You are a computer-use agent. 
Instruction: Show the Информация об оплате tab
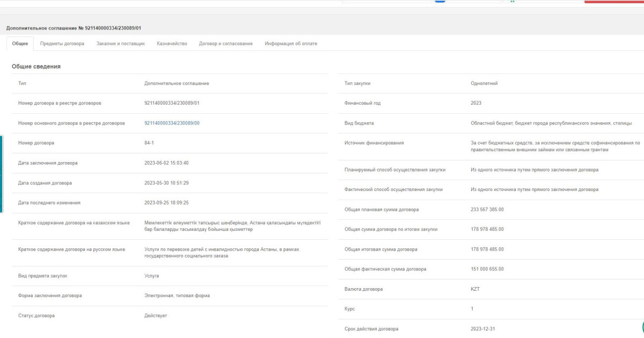[291, 43]
